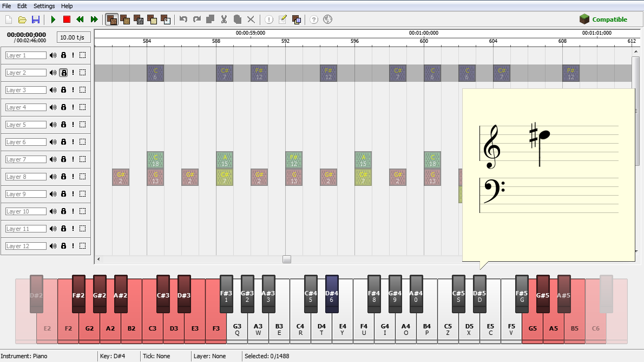This screenshot has height=362, width=644.
Task: Click the left arrow of horizontal scrollbar
Action: coord(98,259)
